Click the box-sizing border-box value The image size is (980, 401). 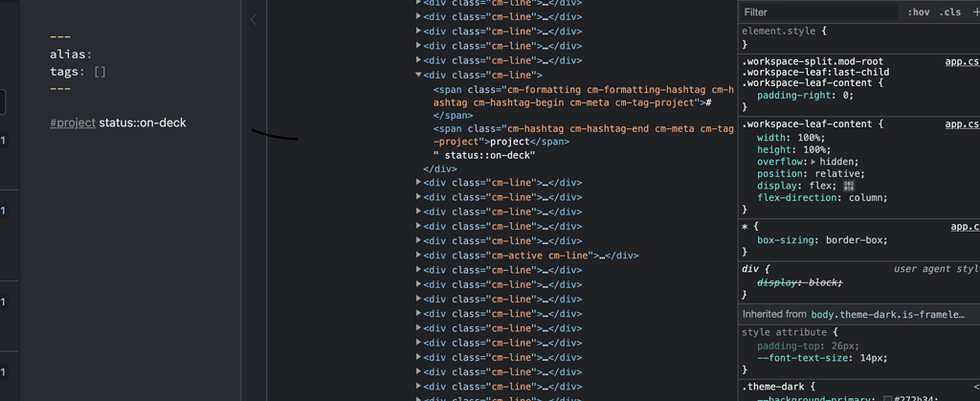pyautogui.click(x=857, y=240)
